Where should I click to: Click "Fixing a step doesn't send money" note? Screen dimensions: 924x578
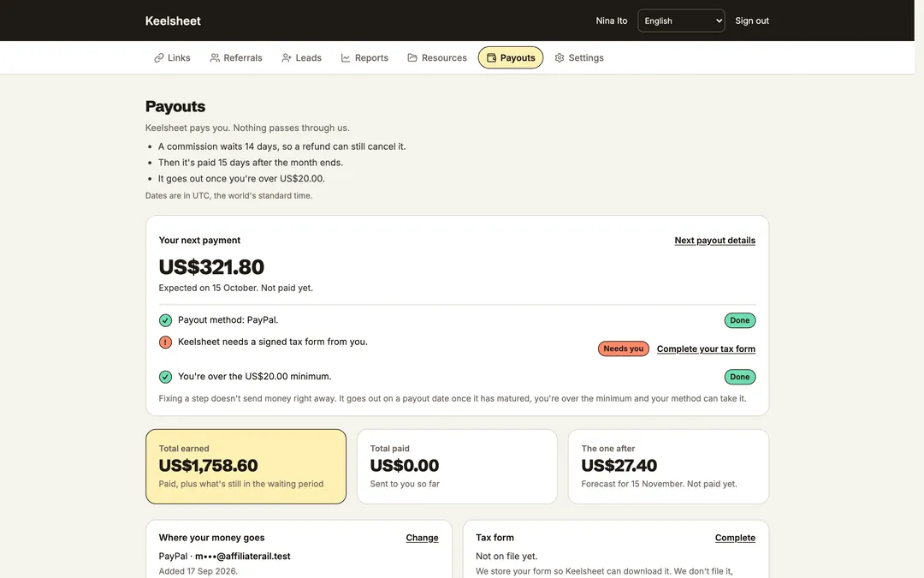[452, 398]
